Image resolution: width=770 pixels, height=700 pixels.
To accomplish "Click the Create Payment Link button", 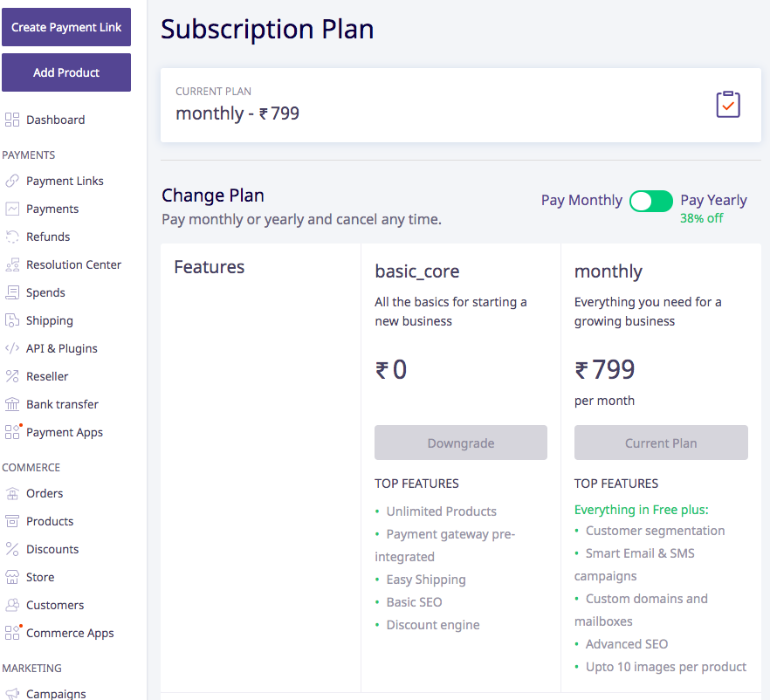I will point(66,27).
